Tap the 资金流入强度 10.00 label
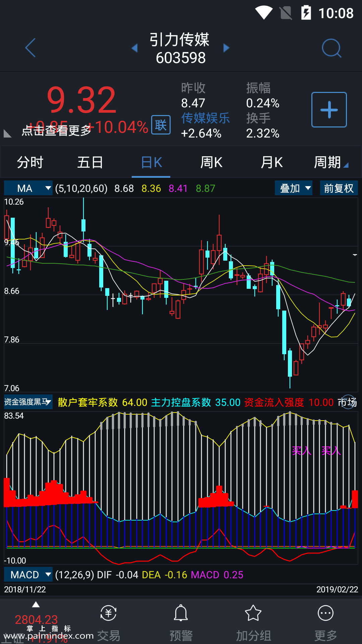The height and width of the screenshot is (644, 362). tap(289, 402)
